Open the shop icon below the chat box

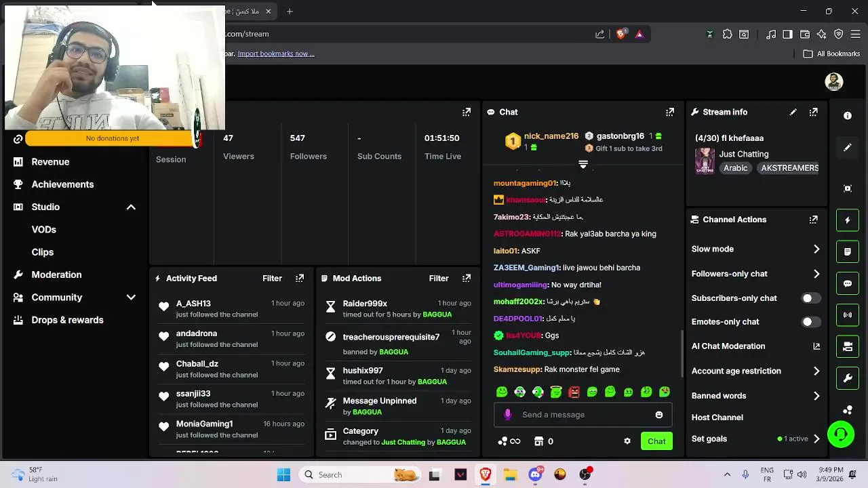coord(539,441)
